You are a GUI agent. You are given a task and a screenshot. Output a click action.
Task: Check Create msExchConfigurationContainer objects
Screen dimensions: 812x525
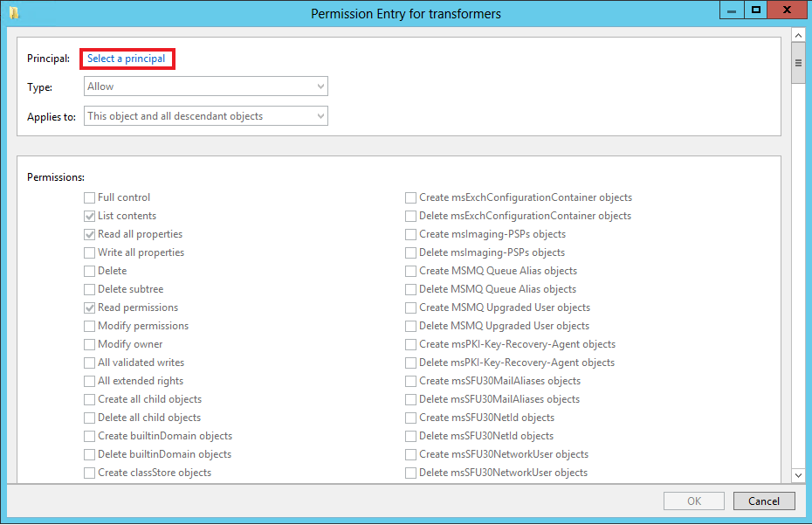(411, 198)
